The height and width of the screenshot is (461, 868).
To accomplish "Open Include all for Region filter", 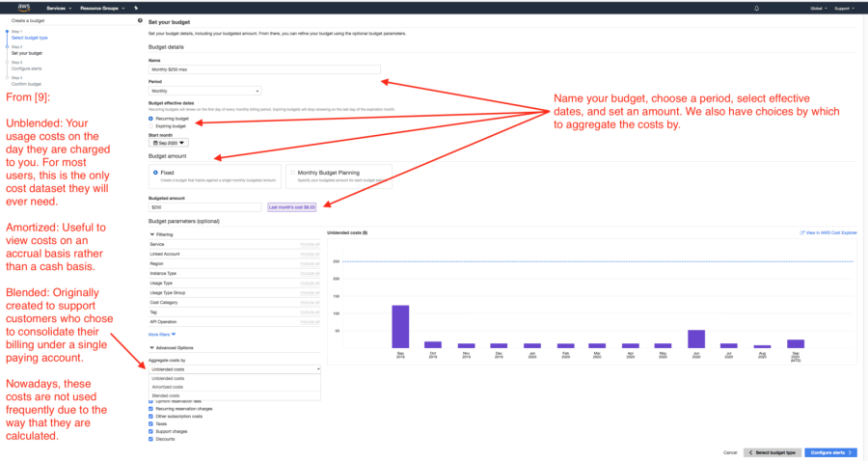I will tap(310, 264).
